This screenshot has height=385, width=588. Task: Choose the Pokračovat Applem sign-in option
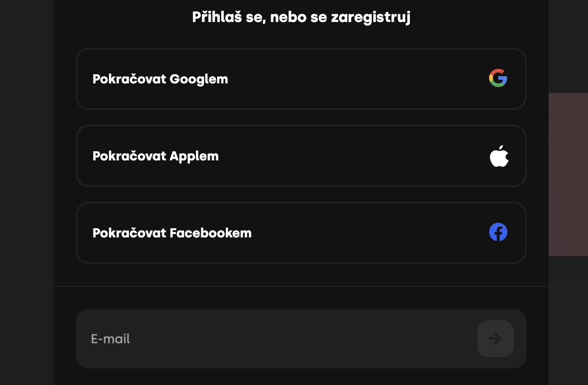(301, 156)
